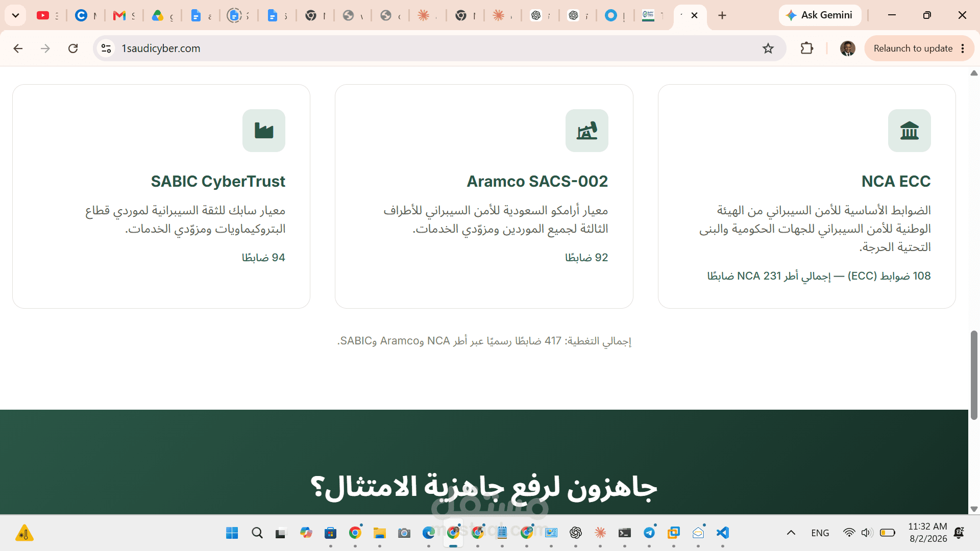
Task: Switch to the Gmail tab
Action: (x=124, y=16)
